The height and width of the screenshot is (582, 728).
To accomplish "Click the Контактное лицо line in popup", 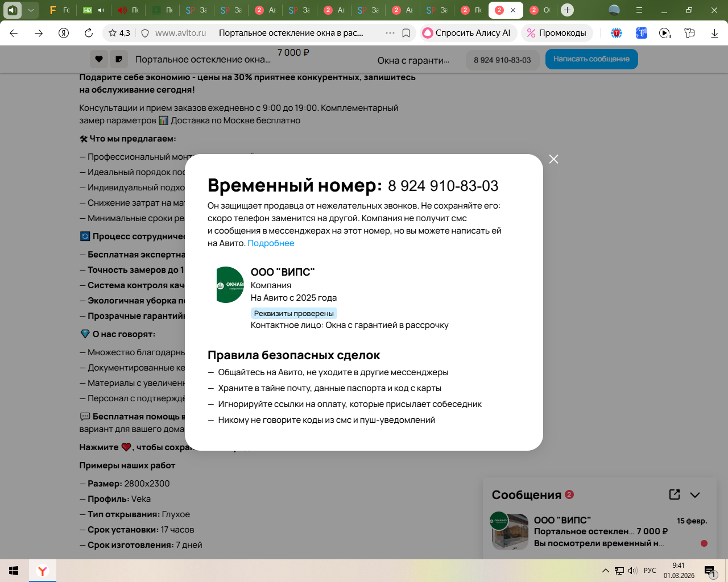I will 350,325.
